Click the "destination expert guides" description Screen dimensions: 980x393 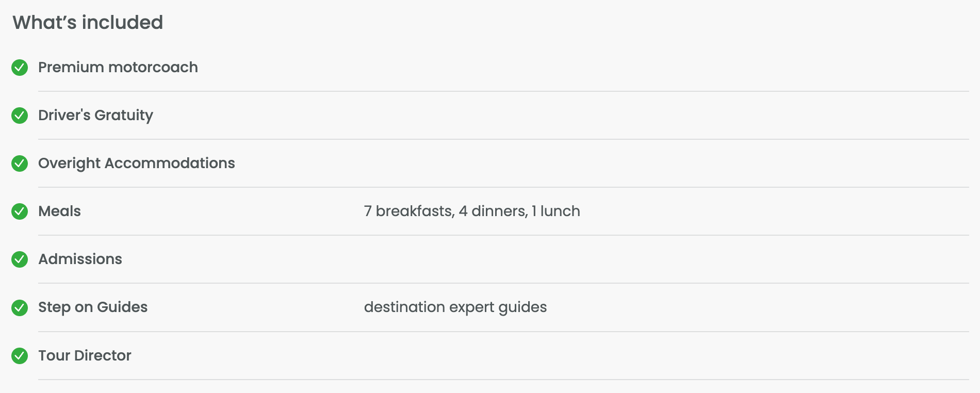tap(455, 307)
